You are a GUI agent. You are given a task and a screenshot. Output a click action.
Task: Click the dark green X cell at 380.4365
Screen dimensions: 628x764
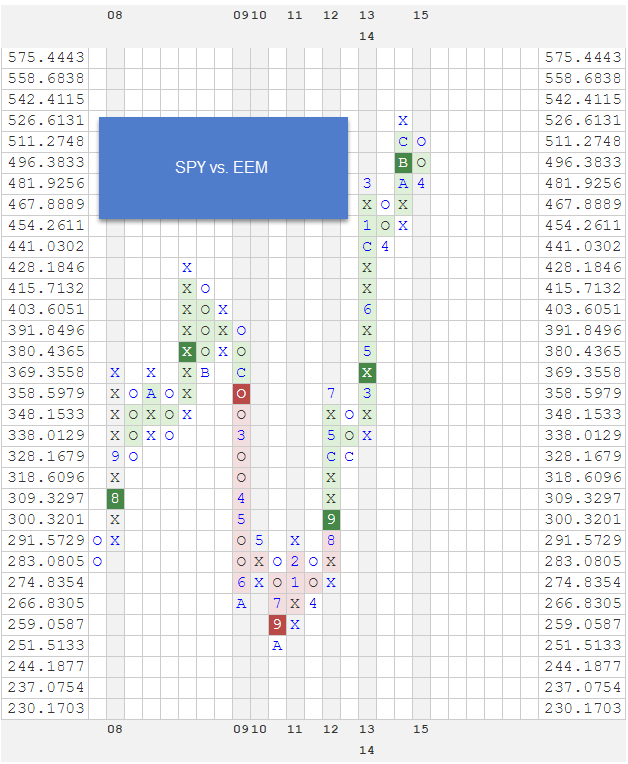point(187,352)
